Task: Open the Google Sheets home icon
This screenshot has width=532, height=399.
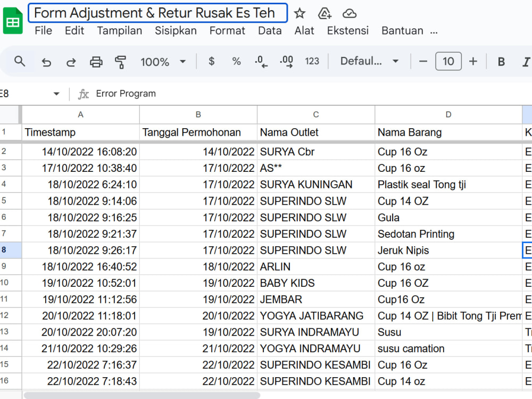Action: (13, 21)
